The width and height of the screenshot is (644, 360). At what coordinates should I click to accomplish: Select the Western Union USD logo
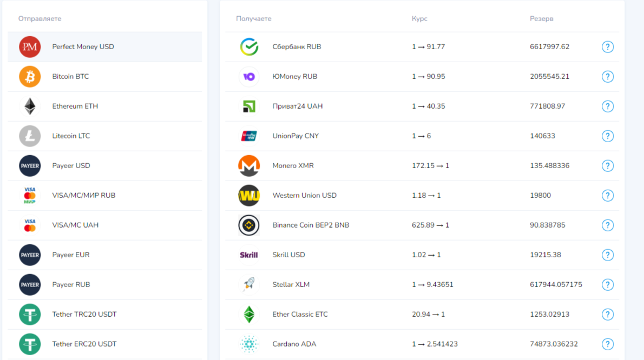tap(249, 196)
